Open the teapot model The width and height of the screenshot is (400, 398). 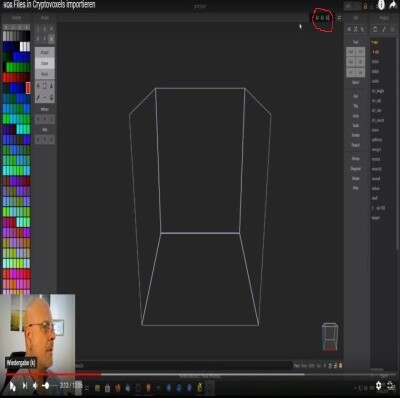pyautogui.click(x=376, y=218)
